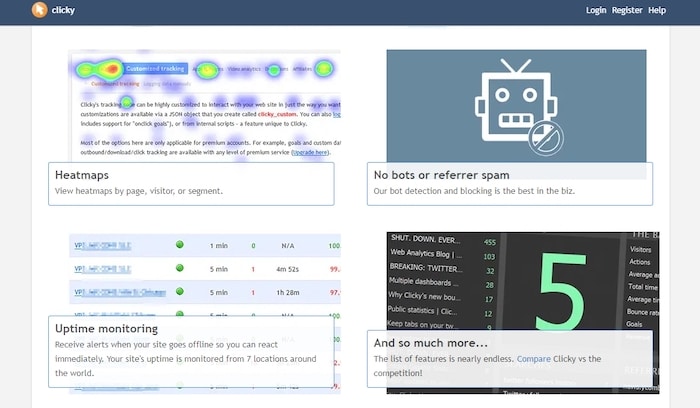
Task: Click 'Multiple dashboards' dashboard row
Action: click(423, 282)
